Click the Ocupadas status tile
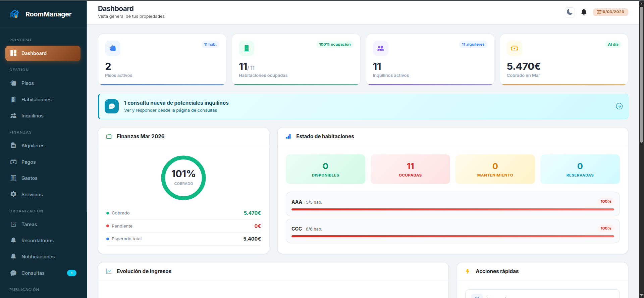The width and height of the screenshot is (644, 298). click(410, 169)
